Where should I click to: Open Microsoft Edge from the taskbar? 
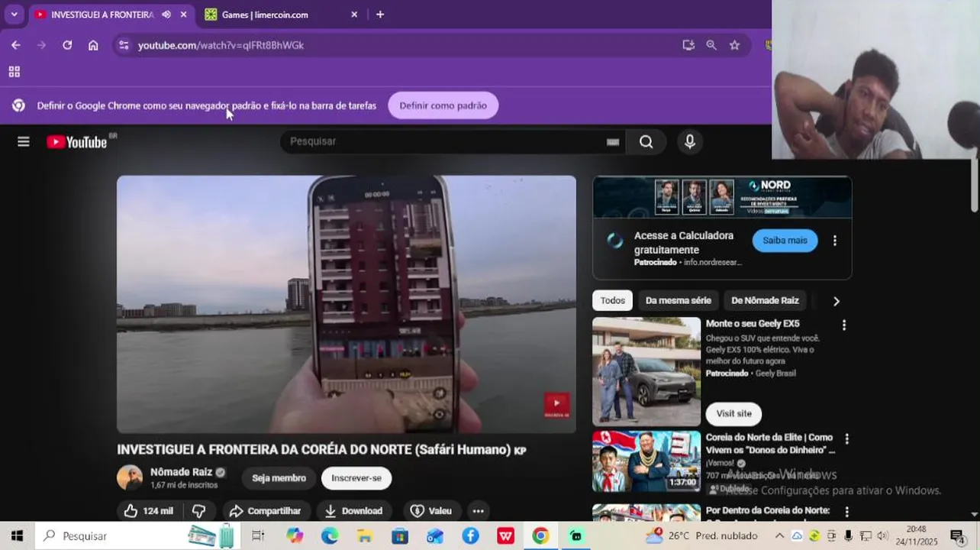pyautogui.click(x=330, y=535)
